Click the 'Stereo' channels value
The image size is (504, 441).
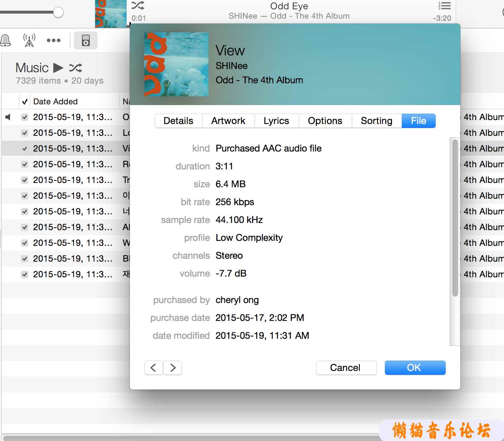[x=229, y=256]
